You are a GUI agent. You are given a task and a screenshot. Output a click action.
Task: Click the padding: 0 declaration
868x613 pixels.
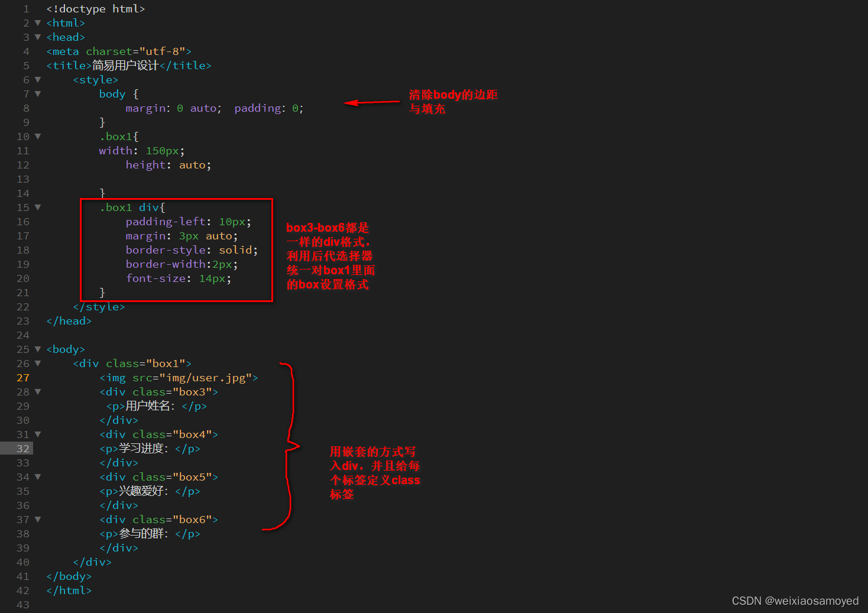point(269,108)
